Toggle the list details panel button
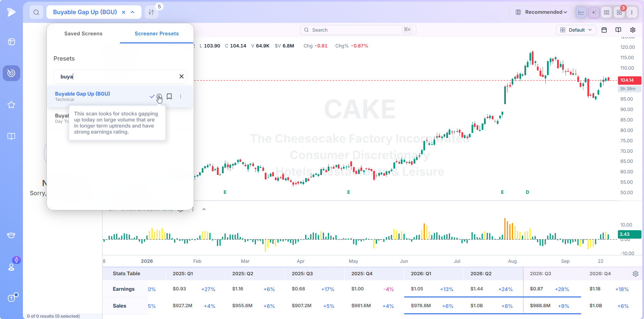This screenshot has height=319, width=644. [x=607, y=12]
